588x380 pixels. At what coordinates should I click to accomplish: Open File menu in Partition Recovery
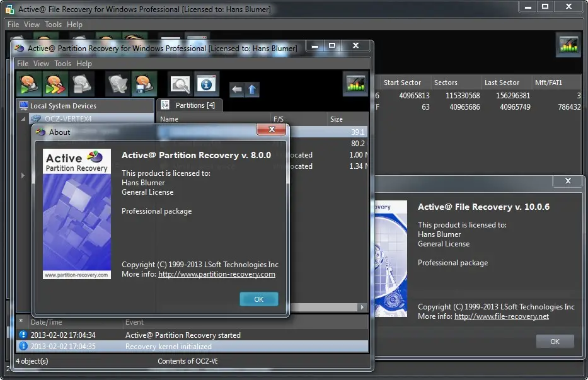[x=23, y=64]
